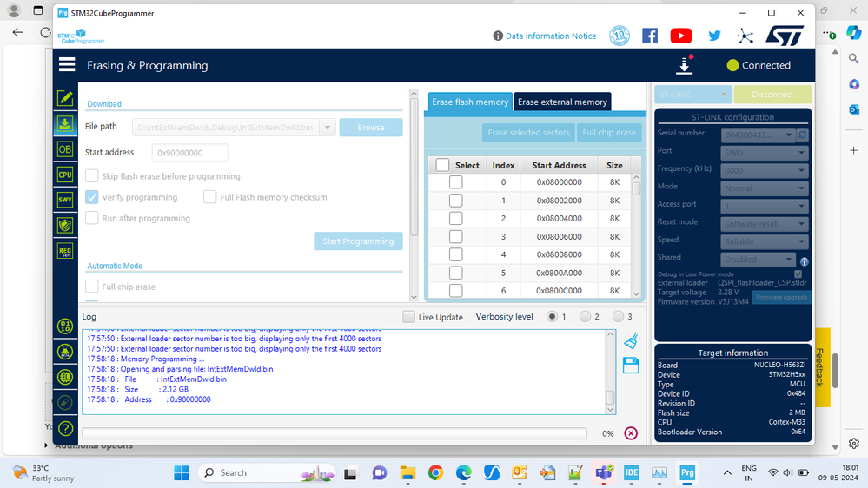This screenshot has height=488, width=868.
Task: Click the Browse button
Action: [x=371, y=128]
